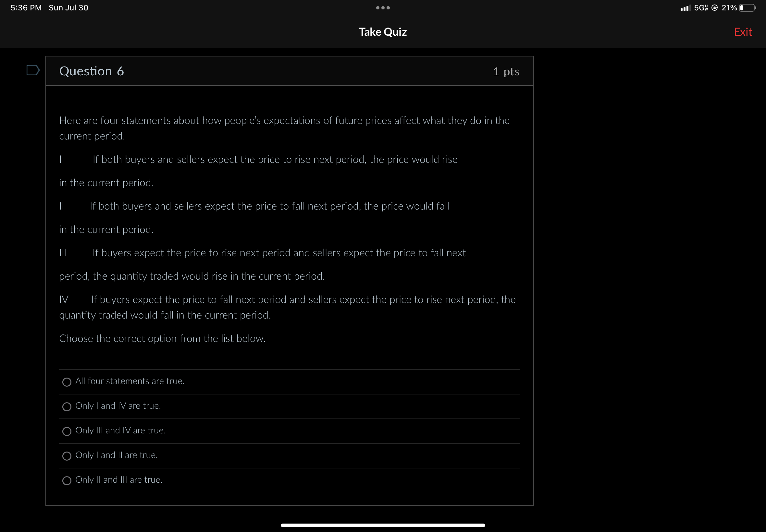Tap the 21% battery percentage
766x532 pixels.
coord(729,8)
